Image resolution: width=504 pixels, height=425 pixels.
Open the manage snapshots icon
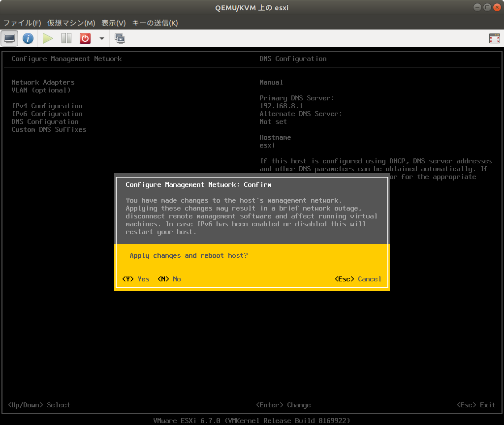(120, 38)
